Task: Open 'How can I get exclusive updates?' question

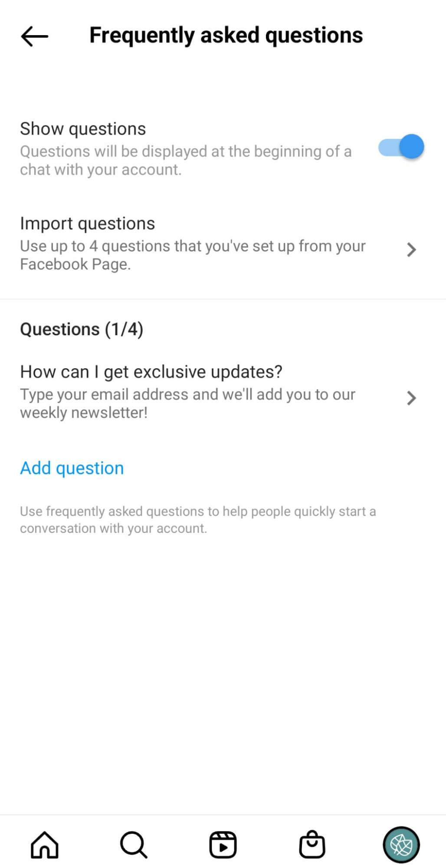Action: tap(151, 372)
